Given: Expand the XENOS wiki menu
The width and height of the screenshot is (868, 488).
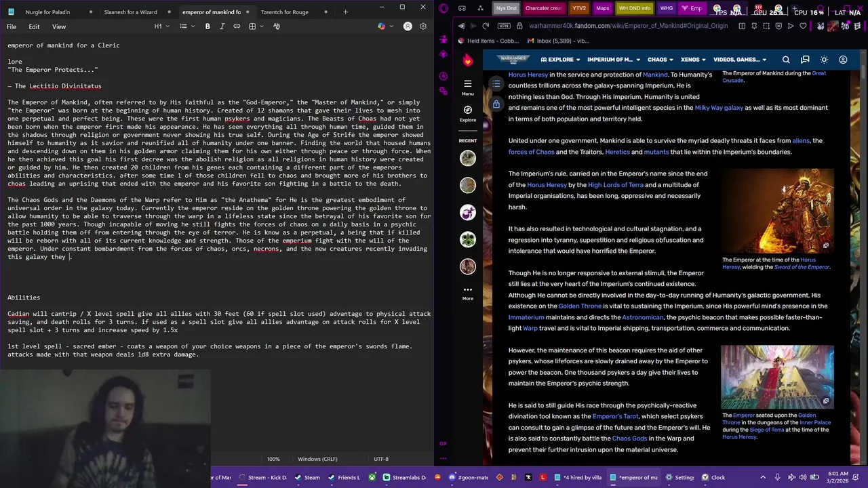Looking at the screenshot, I should pyautogui.click(x=693, y=60).
